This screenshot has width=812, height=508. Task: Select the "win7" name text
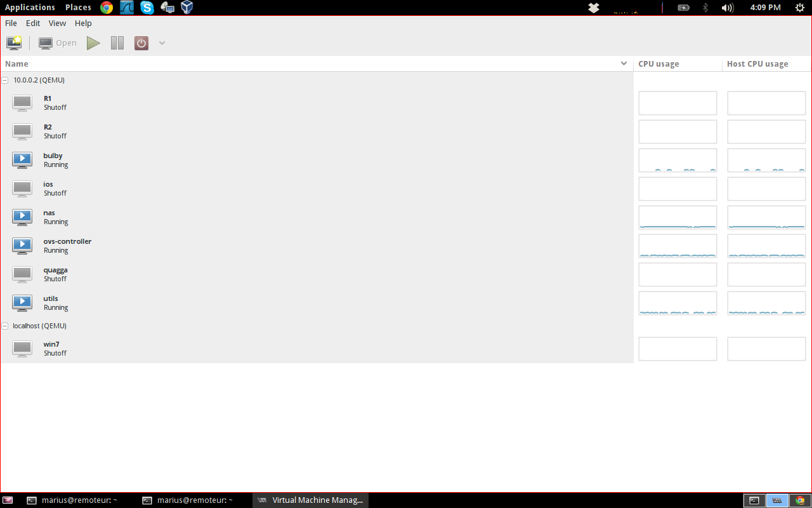click(x=51, y=344)
